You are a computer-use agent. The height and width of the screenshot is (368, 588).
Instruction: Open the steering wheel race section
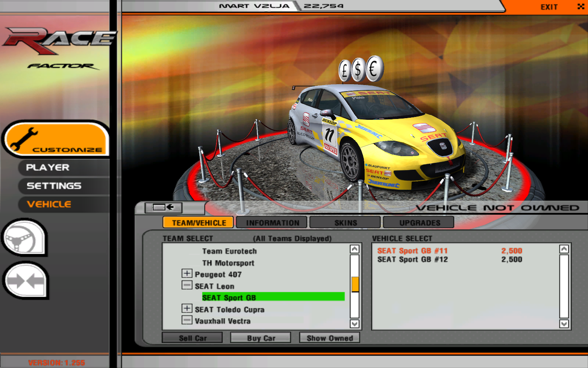[24, 238]
